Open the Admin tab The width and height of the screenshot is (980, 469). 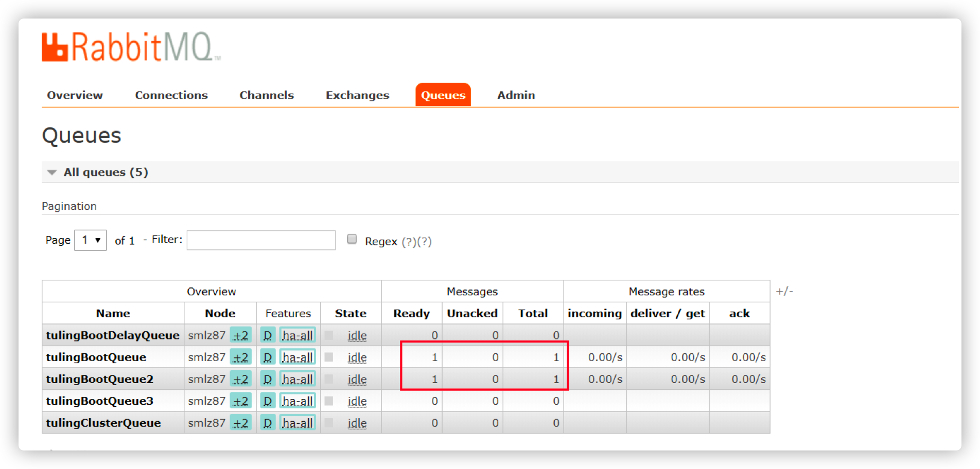click(x=516, y=95)
